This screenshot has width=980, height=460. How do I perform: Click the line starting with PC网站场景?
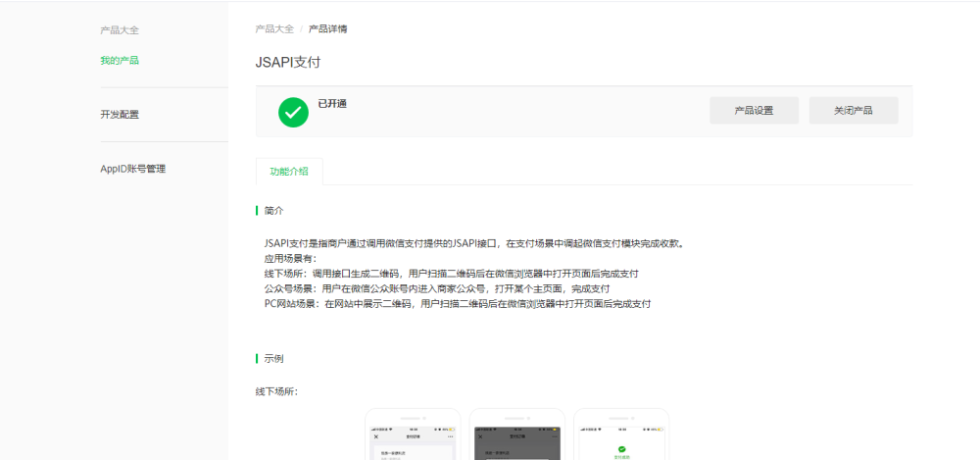pos(458,304)
